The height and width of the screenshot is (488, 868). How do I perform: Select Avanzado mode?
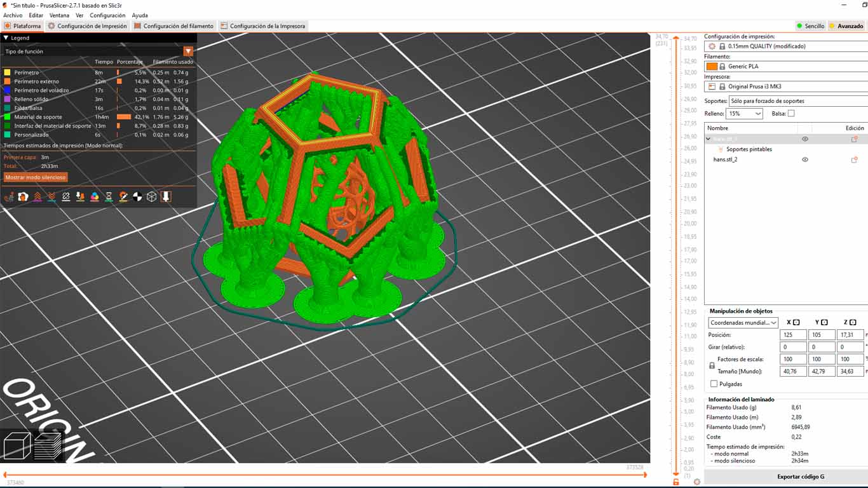coord(846,26)
